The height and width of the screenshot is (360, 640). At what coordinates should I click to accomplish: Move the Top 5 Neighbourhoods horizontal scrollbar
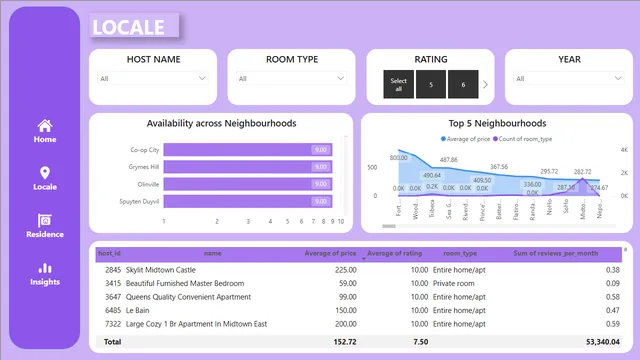[x=389, y=226]
